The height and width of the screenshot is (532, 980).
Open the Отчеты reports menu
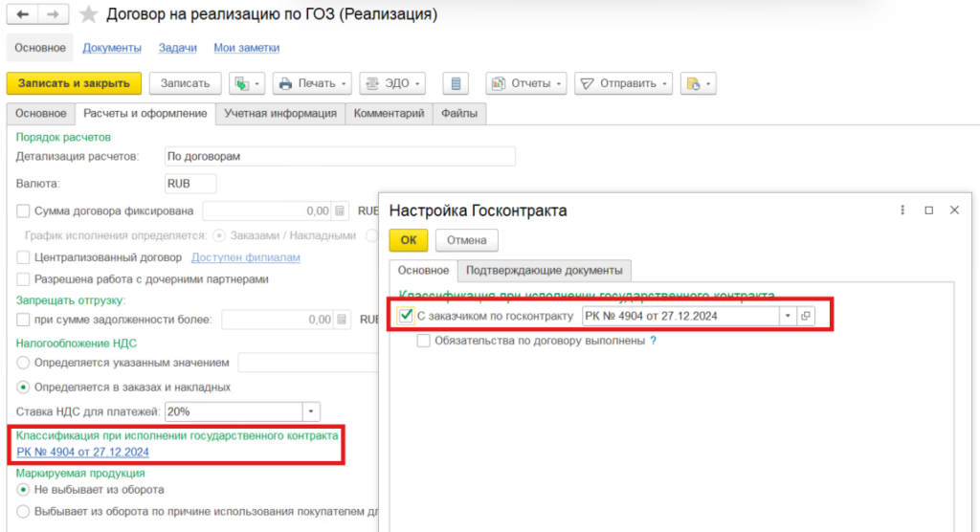pyautogui.click(x=526, y=83)
